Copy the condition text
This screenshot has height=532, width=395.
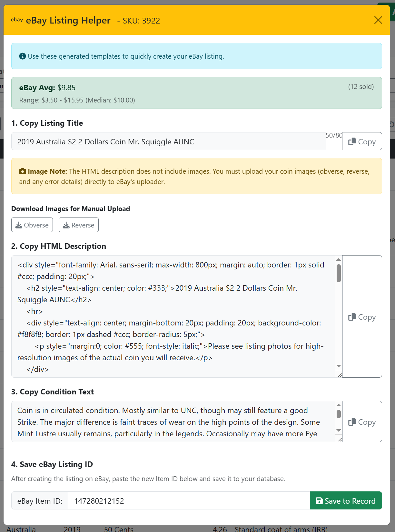click(x=362, y=421)
